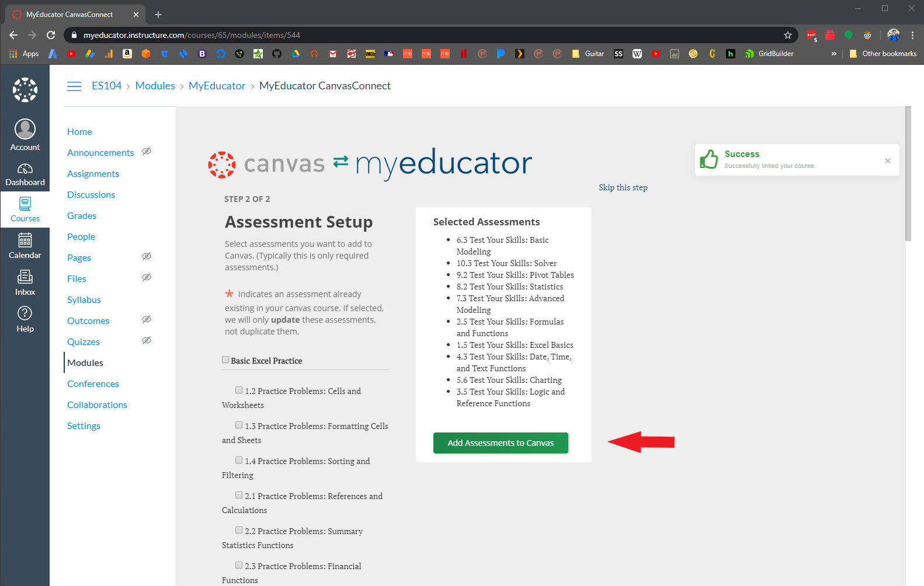Go to MyEducator breadcrumb link
The height and width of the screenshot is (586, 924).
pyautogui.click(x=217, y=86)
